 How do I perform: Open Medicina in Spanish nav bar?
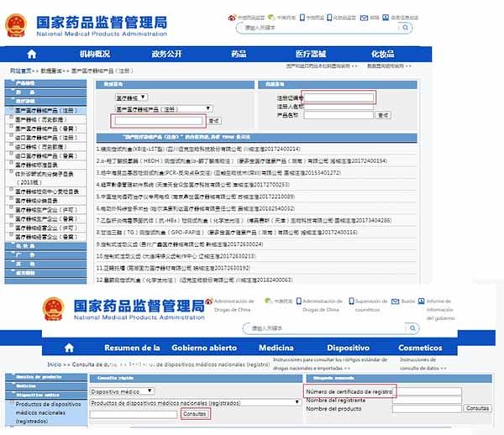pyautogui.click(x=276, y=348)
